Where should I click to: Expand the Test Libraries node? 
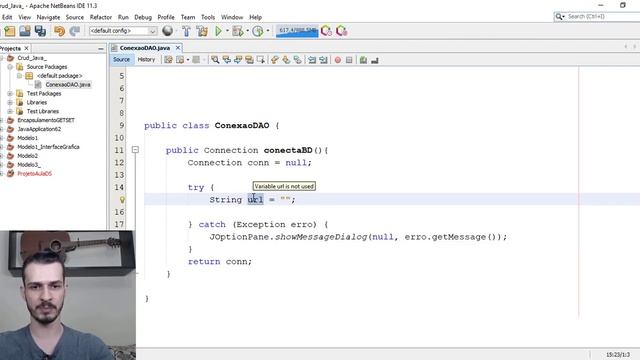(x=10, y=111)
